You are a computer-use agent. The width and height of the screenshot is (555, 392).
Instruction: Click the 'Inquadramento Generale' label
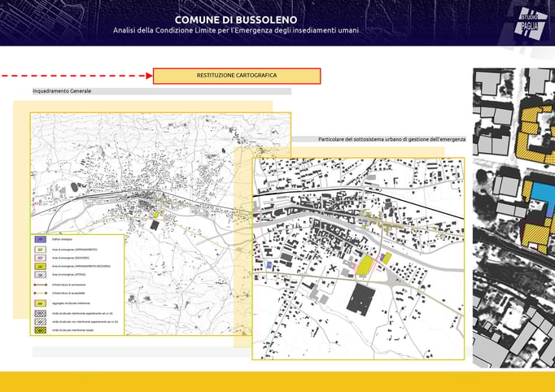62,91
